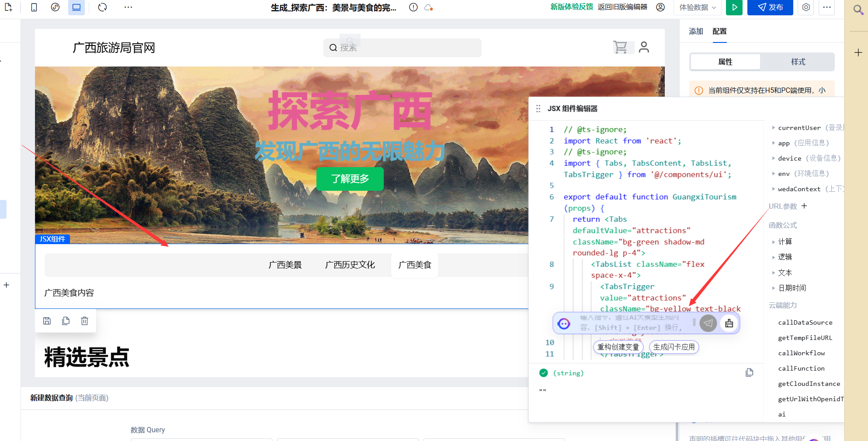Copy the string result output

749,372
